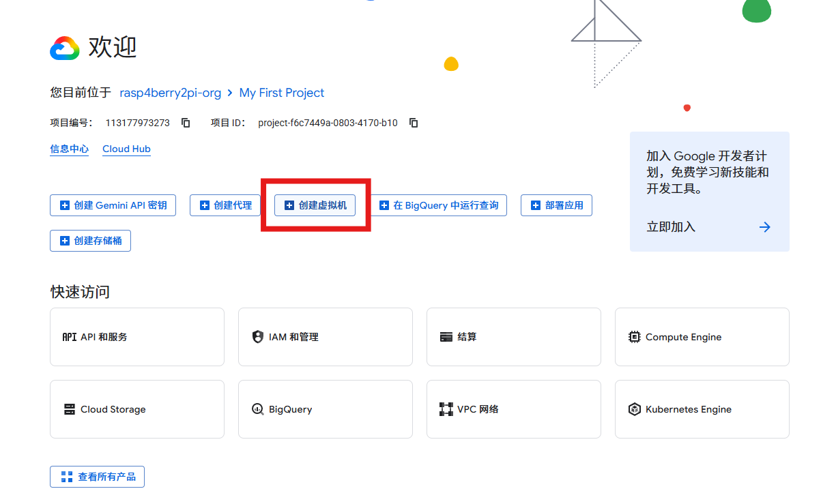Click the arrow icon next to 立即加入
The width and height of the screenshot is (836, 504).
coord(765,227)
